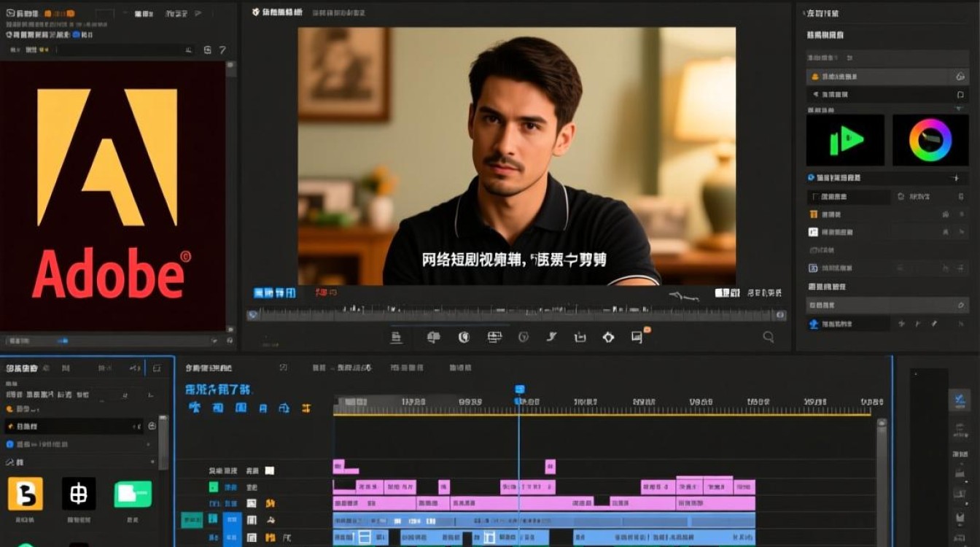
Task: Click the diamond keyframe icon below the monitor
Action: click(x=608, y=337)
